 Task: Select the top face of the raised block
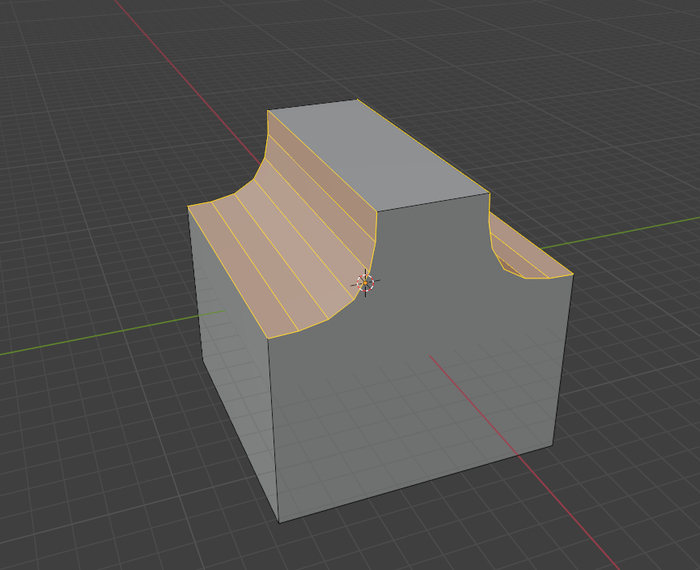pyautogui.click(x=375, y=155)
